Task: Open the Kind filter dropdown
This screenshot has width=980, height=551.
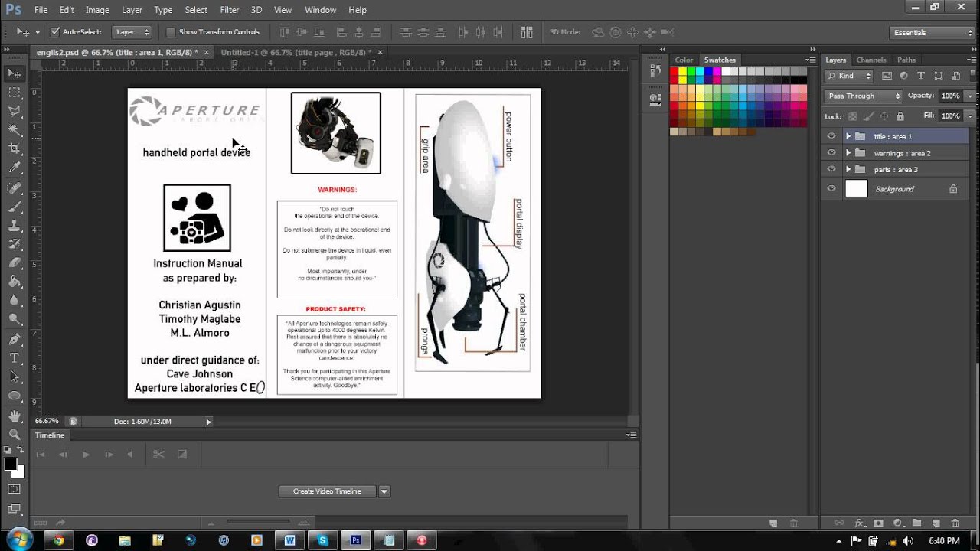Action: [x=849, y=76]
